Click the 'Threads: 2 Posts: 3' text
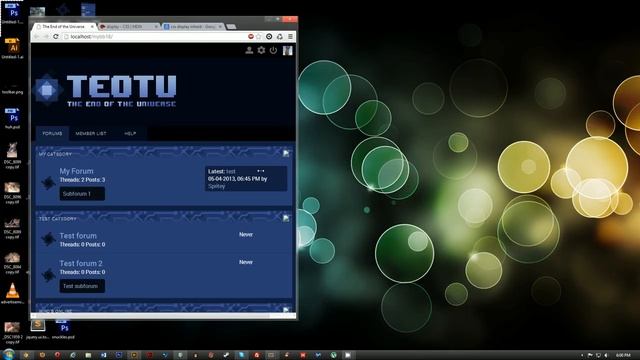The image size is (640, 360). coord(82,180)
